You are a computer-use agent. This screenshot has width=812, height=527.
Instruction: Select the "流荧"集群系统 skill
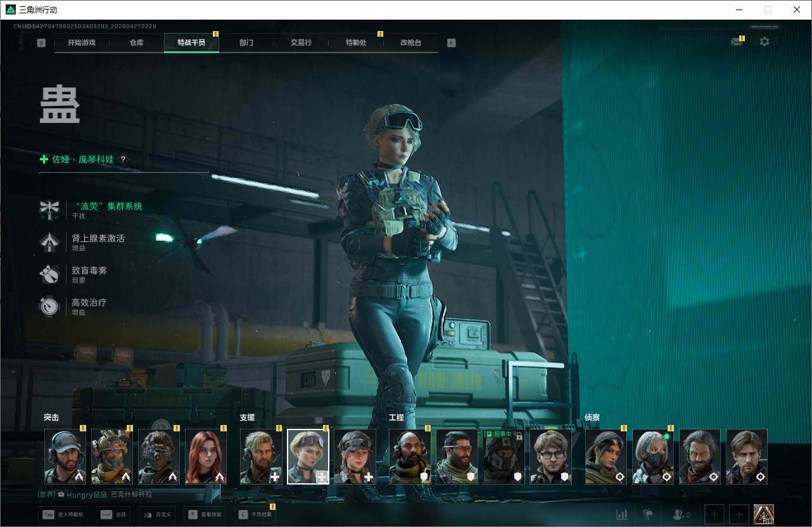(106, 206)
